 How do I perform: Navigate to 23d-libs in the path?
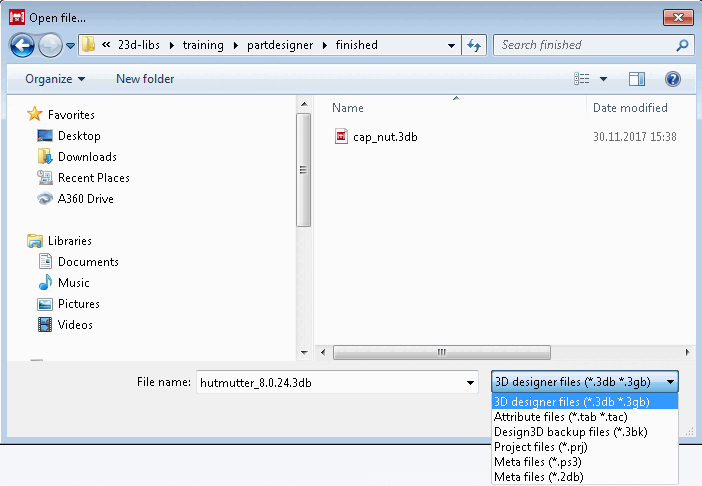[139, 45]
